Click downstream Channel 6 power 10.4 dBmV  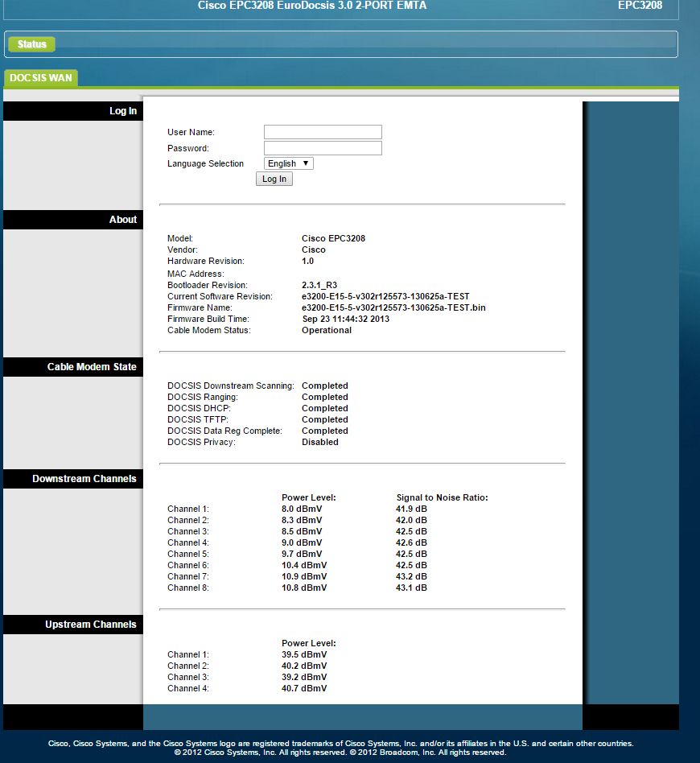pyautogui.click(x=304, y=565)
